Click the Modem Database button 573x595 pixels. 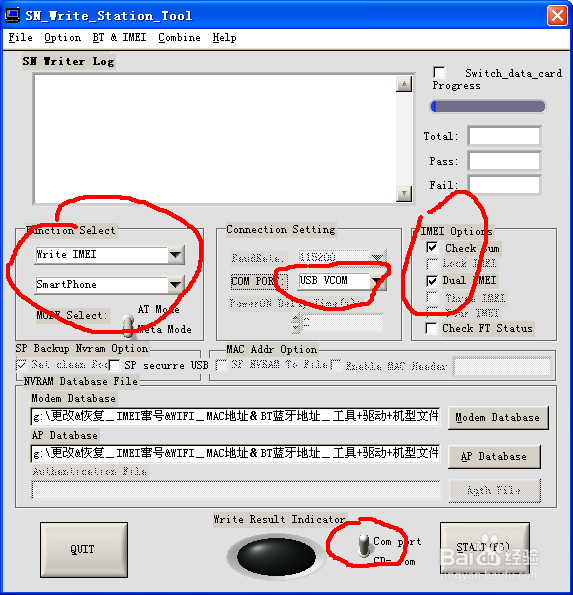(x=498, y=418)
